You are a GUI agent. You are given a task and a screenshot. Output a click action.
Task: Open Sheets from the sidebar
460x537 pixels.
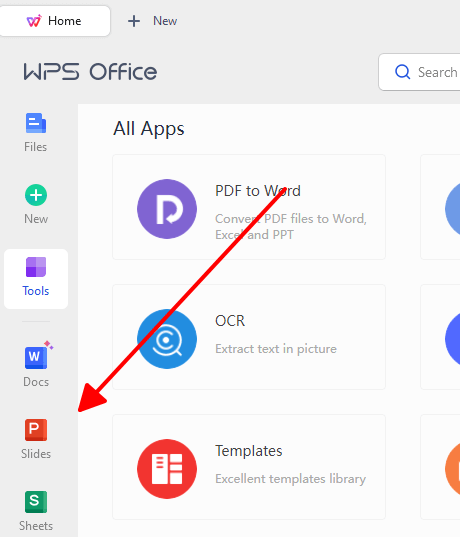pyautogui.click(x=36, y=511)
